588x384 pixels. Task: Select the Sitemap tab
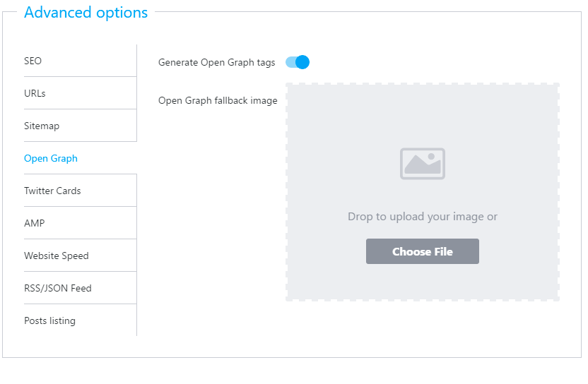[42, 126]
